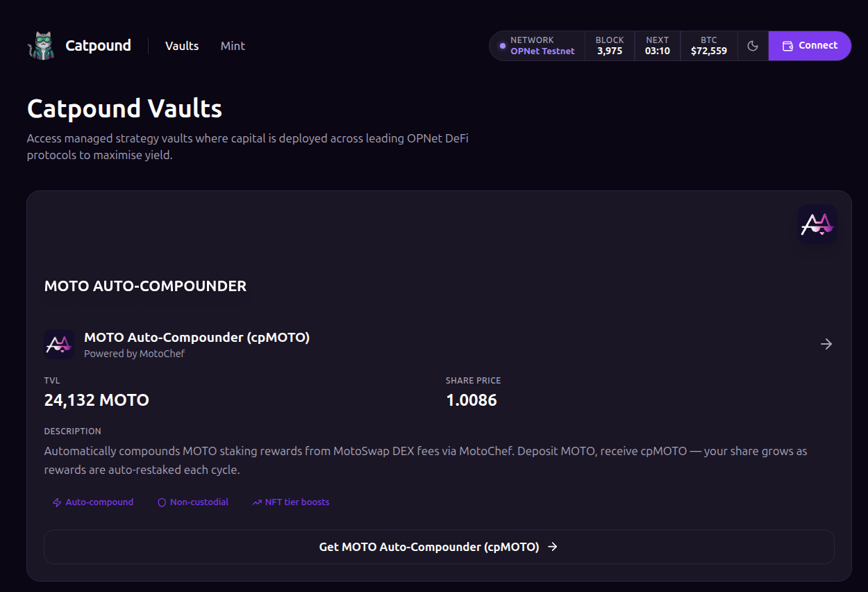
Task: Switch to the Mint page
Action: click(233, 46)
